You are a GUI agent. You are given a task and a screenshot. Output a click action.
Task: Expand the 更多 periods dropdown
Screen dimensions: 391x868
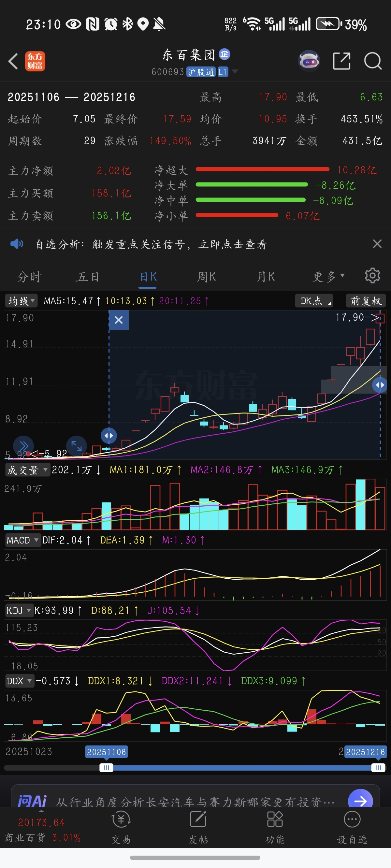point(329,276)
